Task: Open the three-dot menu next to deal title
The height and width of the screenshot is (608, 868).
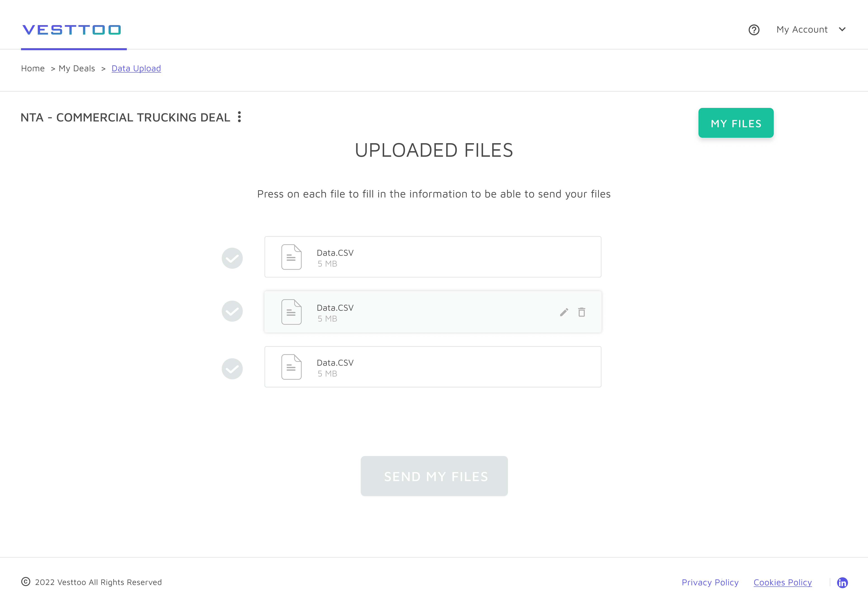Action: (x=239, y=117)
